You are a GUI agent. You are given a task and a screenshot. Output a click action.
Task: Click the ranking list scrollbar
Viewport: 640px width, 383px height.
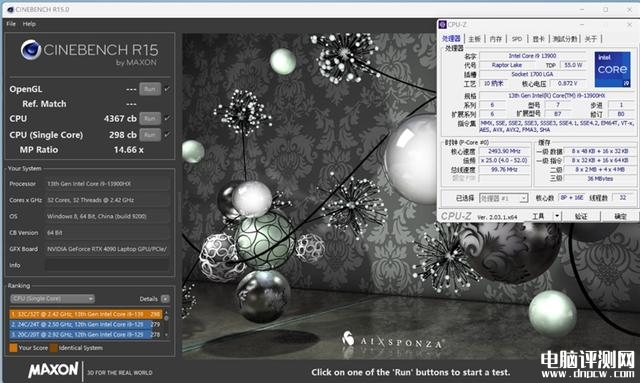point(166,324)
